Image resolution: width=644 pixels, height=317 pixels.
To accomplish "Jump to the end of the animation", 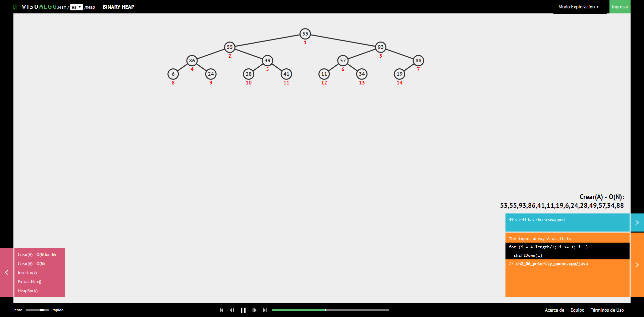I will point(265,310).
